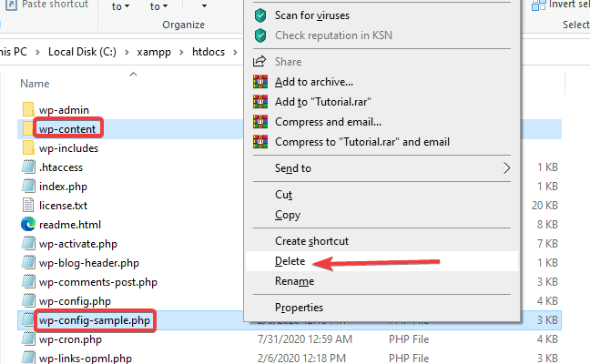Click the wp-comments-post.php file icon
This screenshot has height=364, width=590.
tap(28, 282)
